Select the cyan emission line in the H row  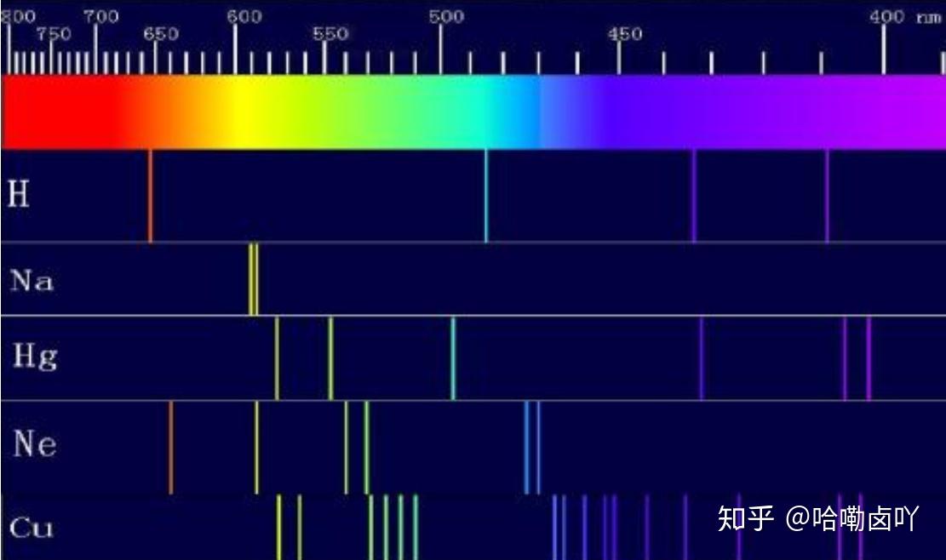(486, 196)
